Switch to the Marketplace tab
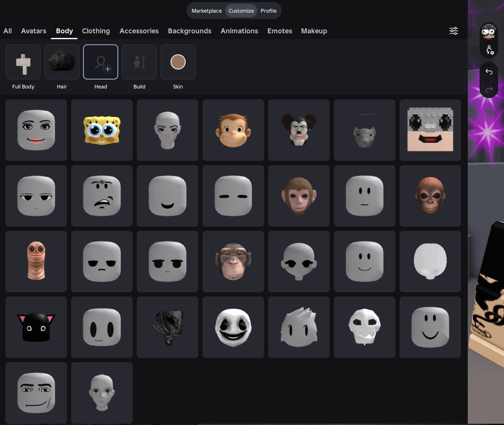Image resolution: width=504 pixels, height=425 pixels. pos(207,11)
